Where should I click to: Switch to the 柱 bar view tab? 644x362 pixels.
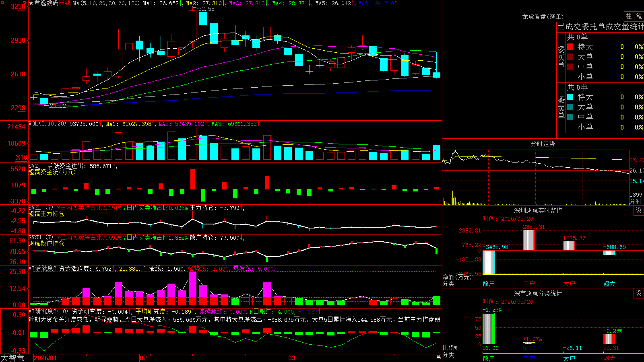click(x=629, y=16)
